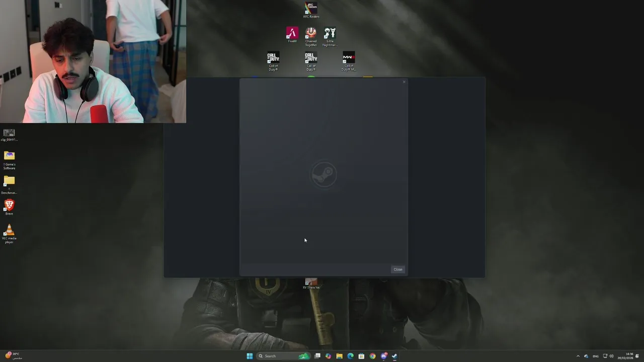Open Task View from the taskbar
Screen dimensions: 644x362
tap(317, 356)
